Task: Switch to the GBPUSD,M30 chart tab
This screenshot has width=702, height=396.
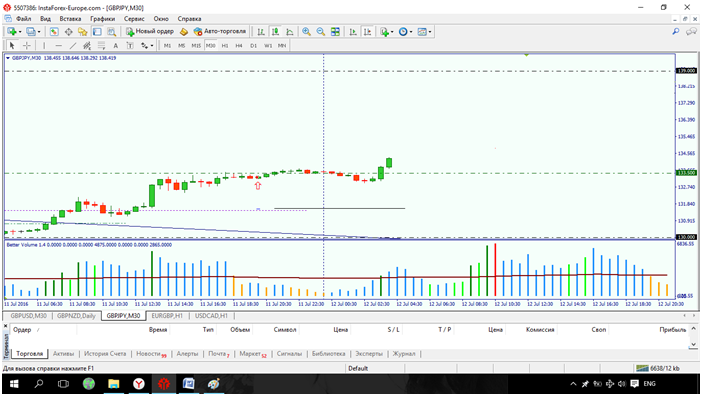Action: 28,316
